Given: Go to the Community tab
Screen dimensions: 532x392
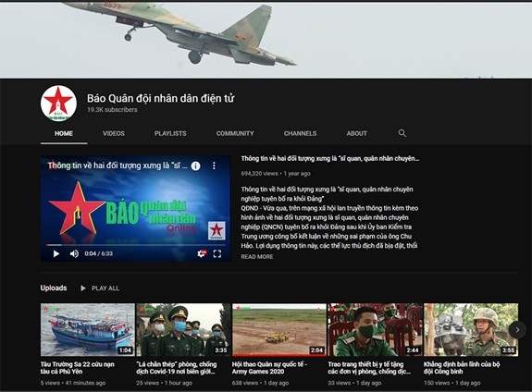Looking at the screenshot, I should tap(235, 134).
